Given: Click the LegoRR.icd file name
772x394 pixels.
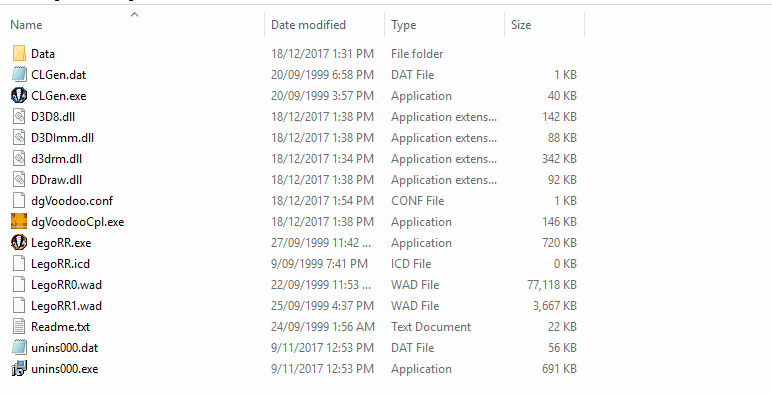Looking at the screenshot, I should tap(61, 264).
